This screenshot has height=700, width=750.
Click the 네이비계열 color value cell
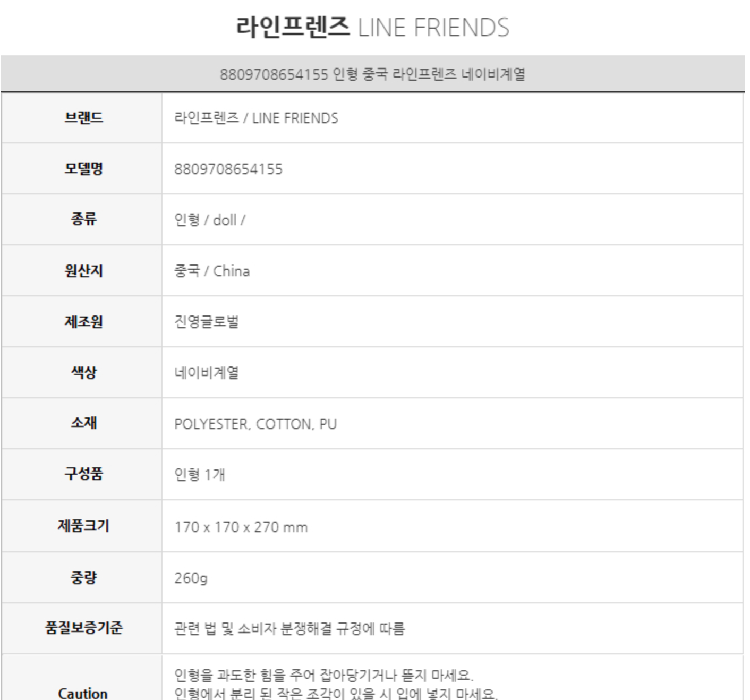[207, 373]
